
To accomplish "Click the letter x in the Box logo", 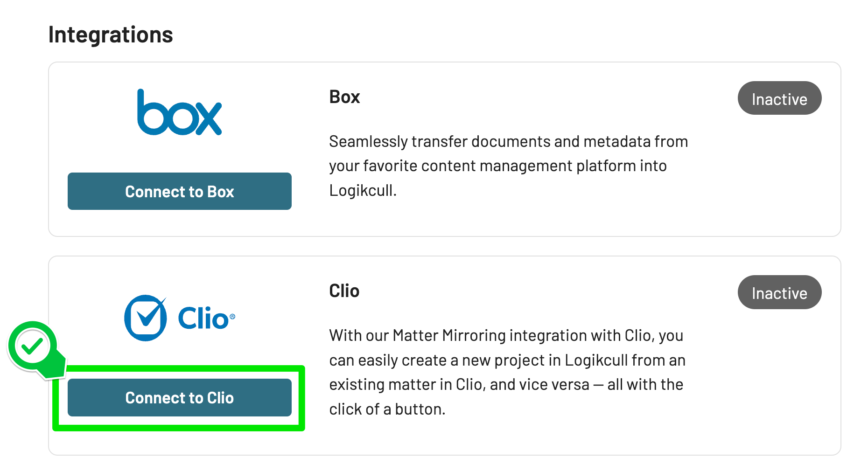I will 208,119.
